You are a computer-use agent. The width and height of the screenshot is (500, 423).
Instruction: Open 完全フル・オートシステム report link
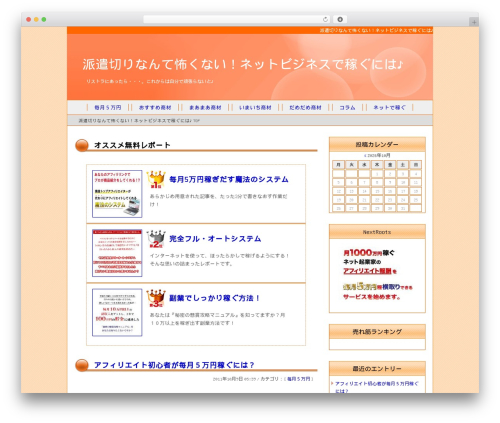point(215,239)
